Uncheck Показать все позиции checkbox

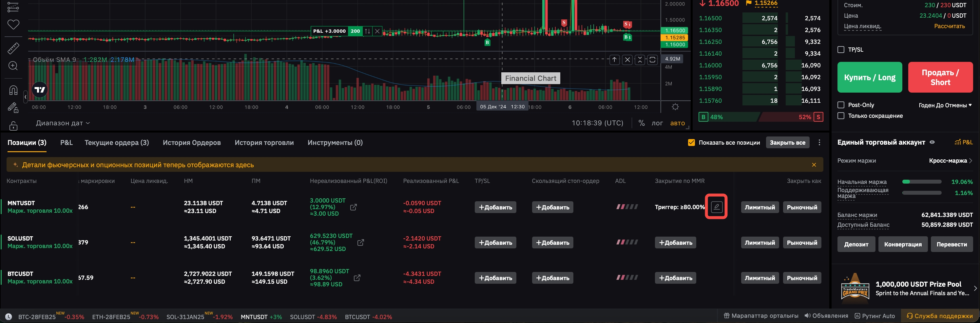(691, 142)
